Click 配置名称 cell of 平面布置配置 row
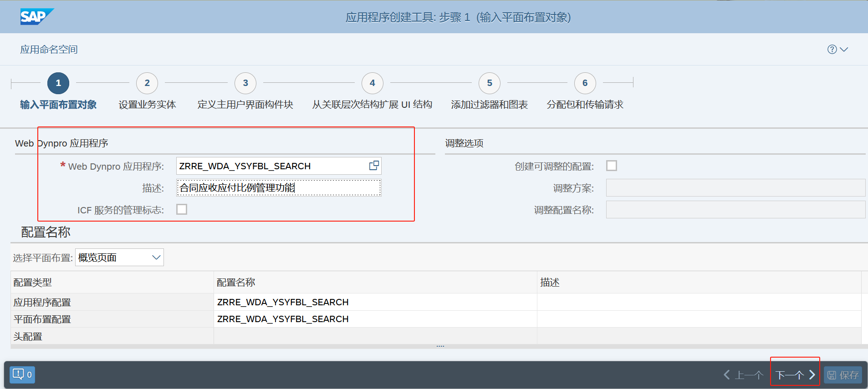 [375, 319]
